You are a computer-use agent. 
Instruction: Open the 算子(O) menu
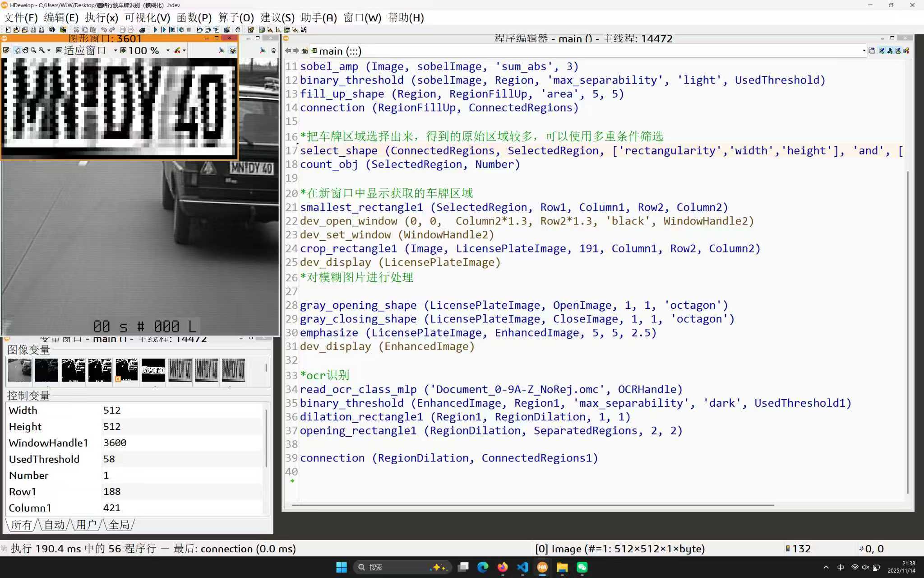[236, 18]
